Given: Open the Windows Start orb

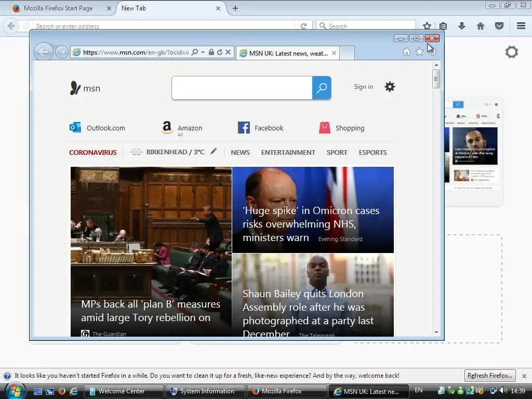Looking at the screenshot, I should [x=15, y=391].
